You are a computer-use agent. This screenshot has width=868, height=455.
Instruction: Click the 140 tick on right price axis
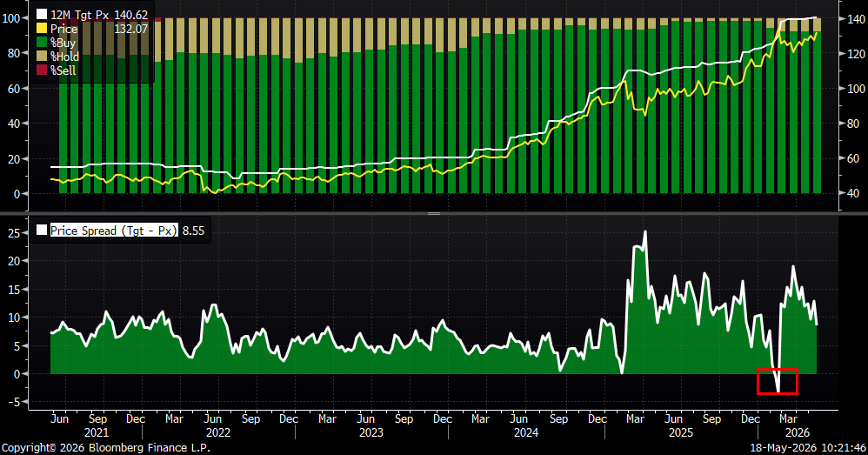(856, 19)
